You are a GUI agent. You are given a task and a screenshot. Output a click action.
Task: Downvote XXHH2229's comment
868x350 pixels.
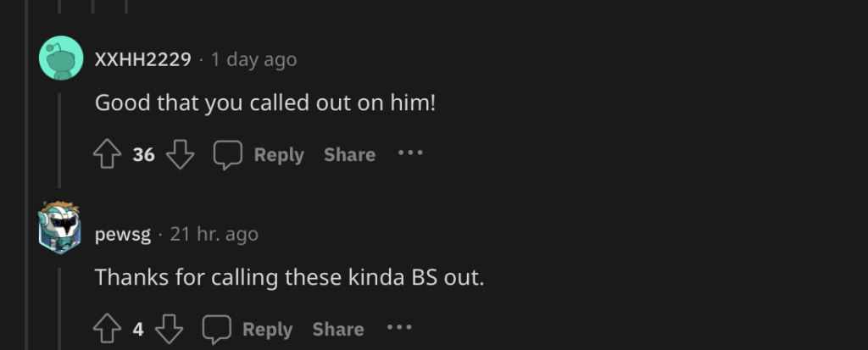(180, 155)
